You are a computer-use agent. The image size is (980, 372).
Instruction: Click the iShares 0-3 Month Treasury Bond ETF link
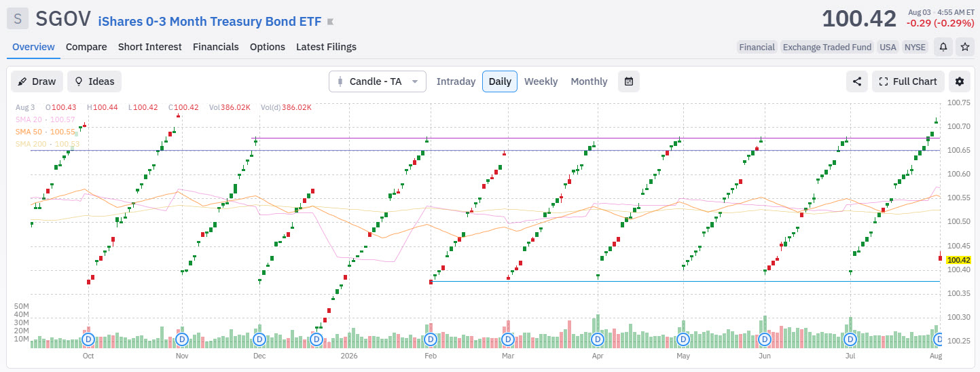(210, 22)
